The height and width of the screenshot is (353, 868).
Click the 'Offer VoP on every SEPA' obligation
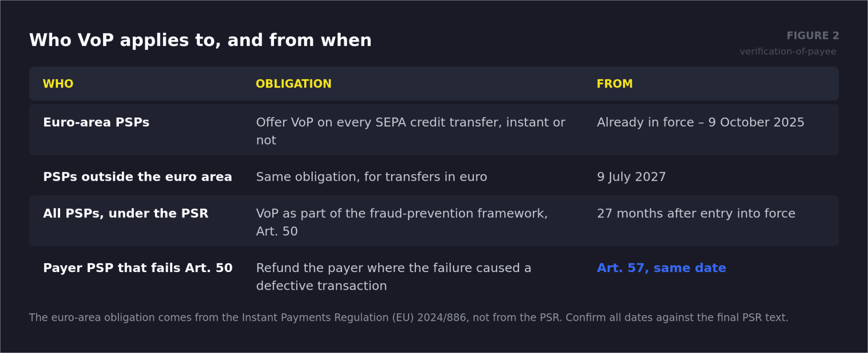click(x=410, y=131)
